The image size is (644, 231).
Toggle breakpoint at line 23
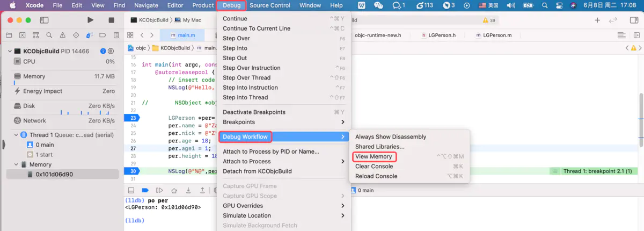coord(132,118)
